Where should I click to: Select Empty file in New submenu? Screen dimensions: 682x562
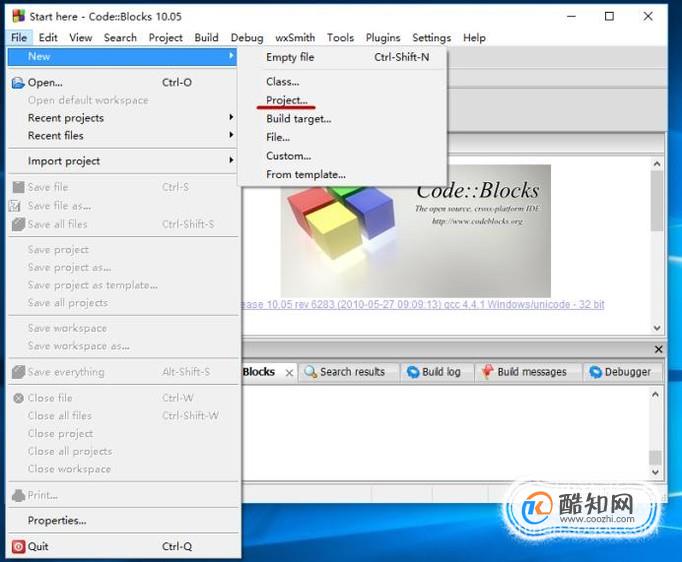point(343,57)
